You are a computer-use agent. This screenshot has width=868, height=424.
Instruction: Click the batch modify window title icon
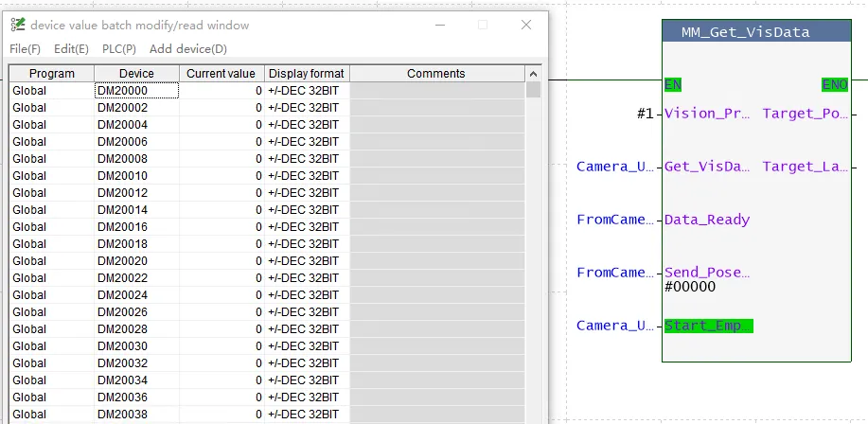[18, 26]
